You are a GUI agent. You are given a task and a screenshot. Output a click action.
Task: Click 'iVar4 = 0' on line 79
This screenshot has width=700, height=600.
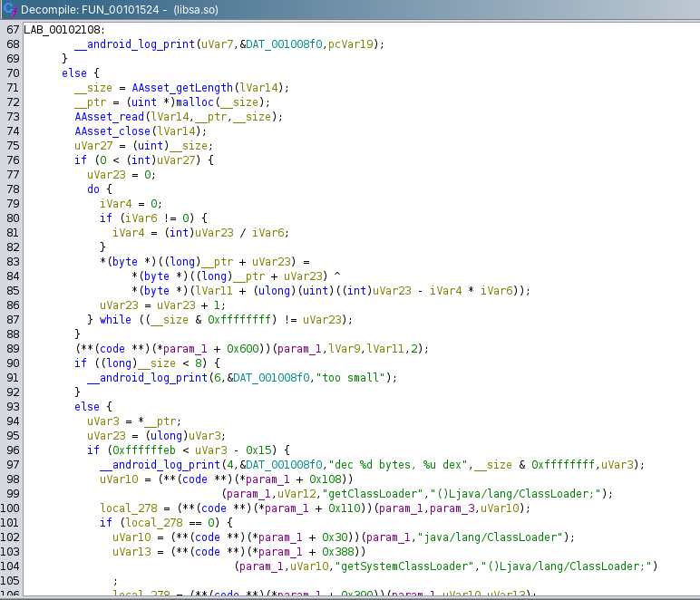131,204
